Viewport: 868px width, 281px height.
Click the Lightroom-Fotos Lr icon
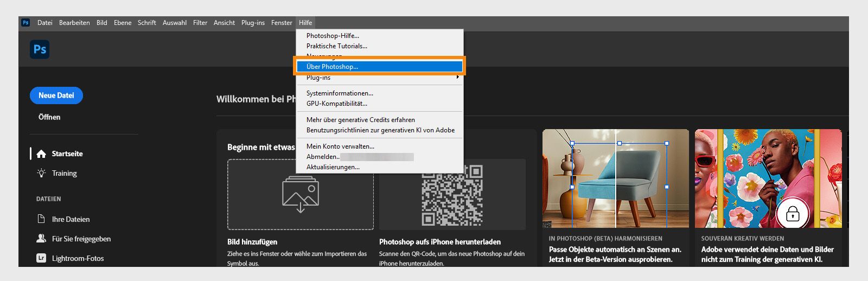pyautogui.click(x=41, y=258)
